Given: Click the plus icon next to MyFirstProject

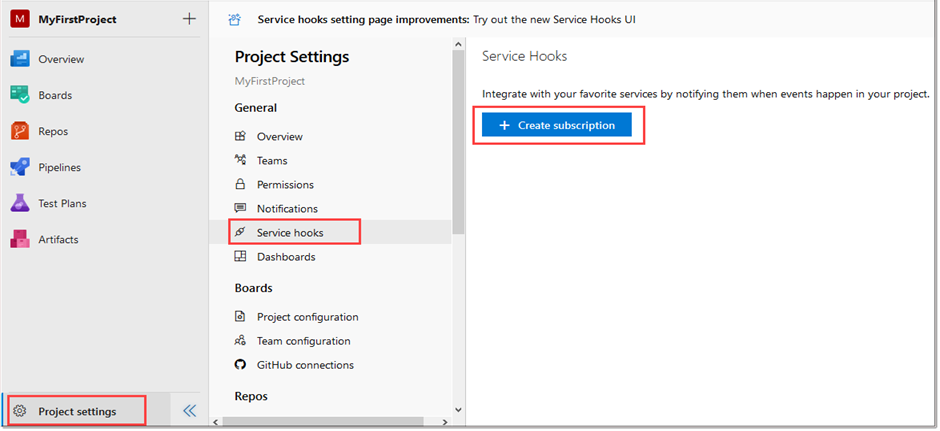Looking at the screenshot, I should [189, 19].
